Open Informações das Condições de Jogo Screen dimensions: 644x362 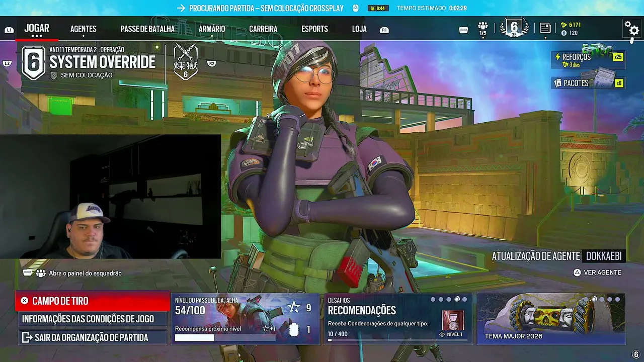pos(93,319)
